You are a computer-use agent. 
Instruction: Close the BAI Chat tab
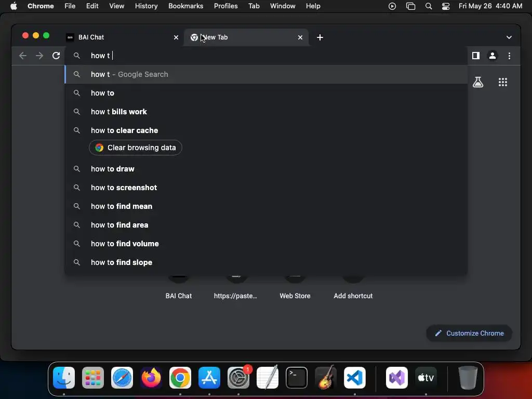point(176,37)
